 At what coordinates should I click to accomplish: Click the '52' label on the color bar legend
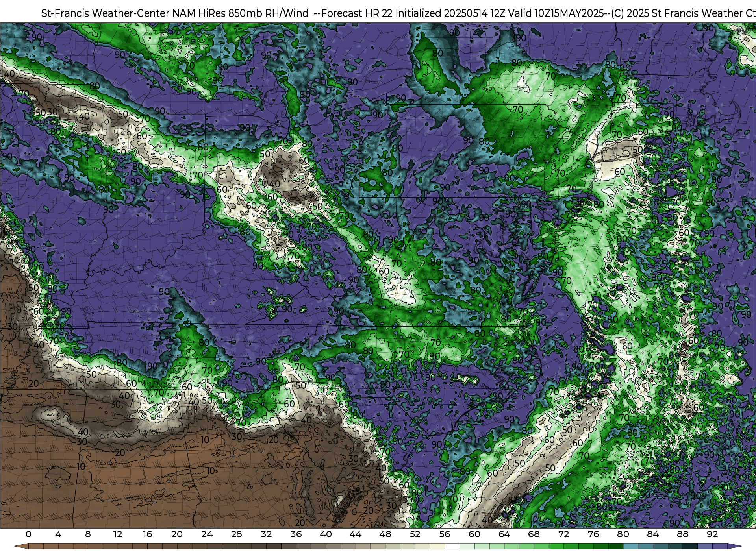415,534
